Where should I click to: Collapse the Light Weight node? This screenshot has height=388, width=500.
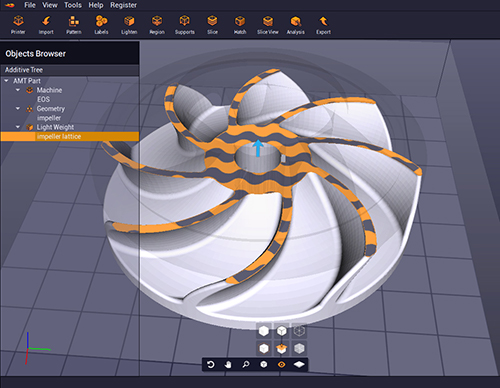pos(18,127)
